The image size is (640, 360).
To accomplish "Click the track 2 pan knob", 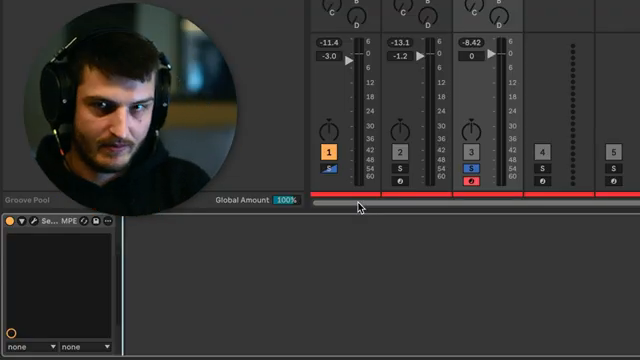I will (400, 131).
